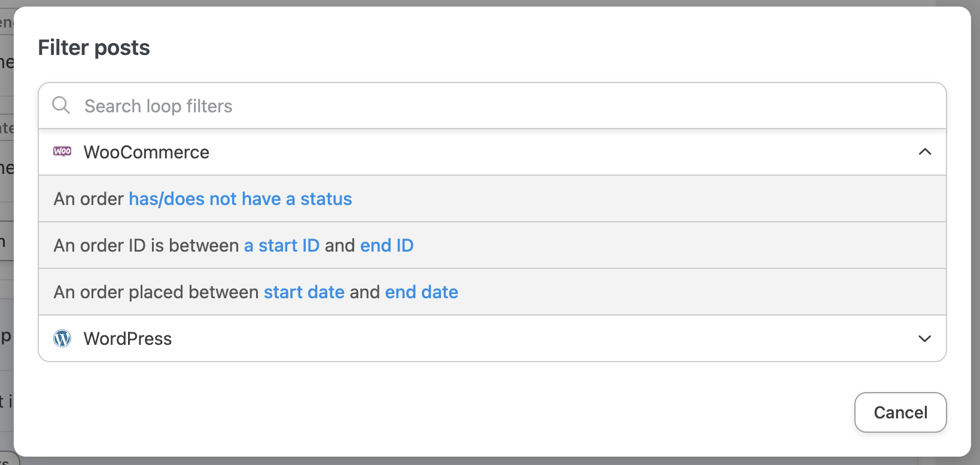
Task: Collapse the WooCommerce section using its chevron
Action: tap(924, 152)
